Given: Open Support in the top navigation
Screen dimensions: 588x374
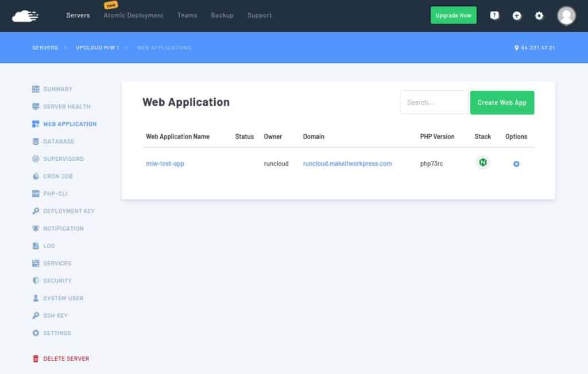Looking at the screenshot, I should (x=260, y=16).
